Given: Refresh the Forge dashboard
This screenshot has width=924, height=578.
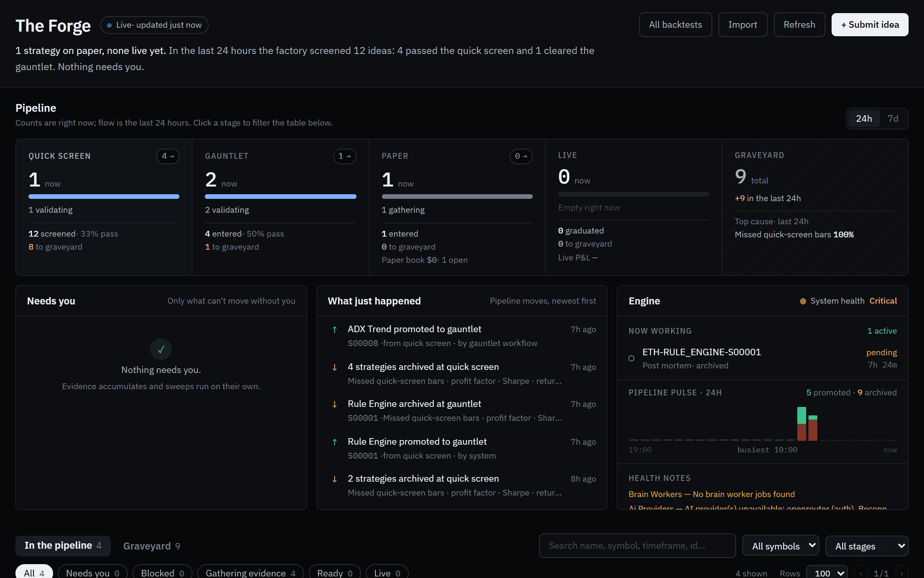Looking at the screenshot, I should [x=799, y=25].
